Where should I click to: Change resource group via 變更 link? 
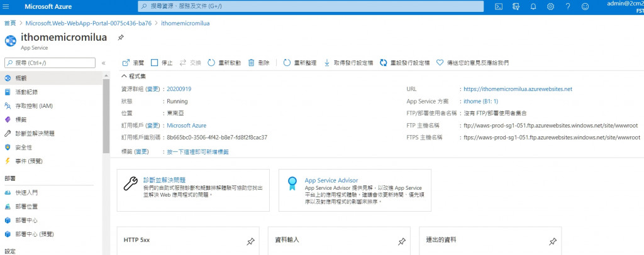[153, 89]
